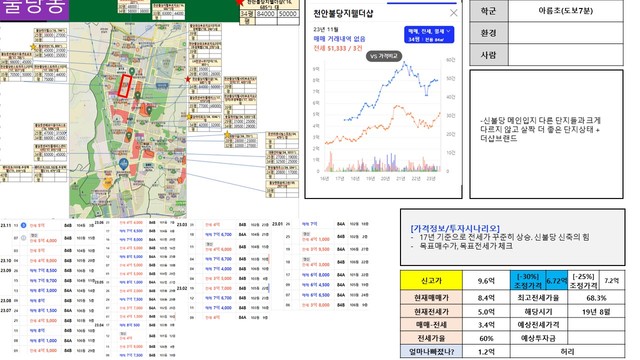
Task: Select the 6.72억 cell
Action: [x=557, y=281]
